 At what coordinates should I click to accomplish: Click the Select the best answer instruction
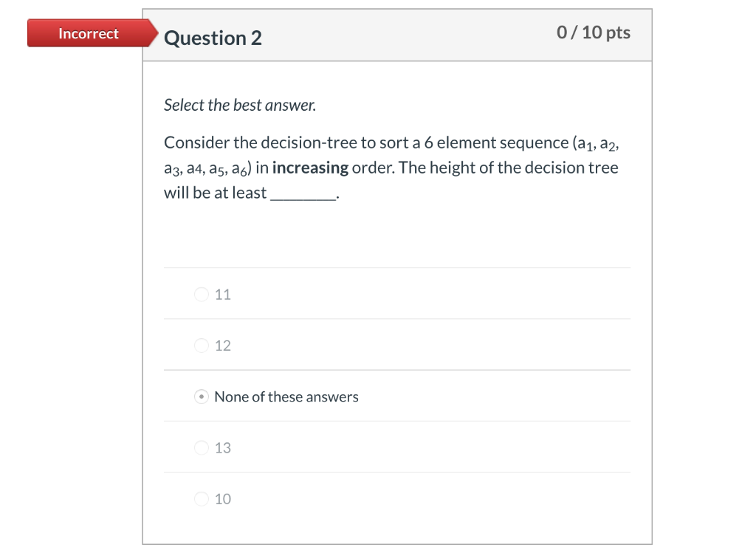[240, 105]
